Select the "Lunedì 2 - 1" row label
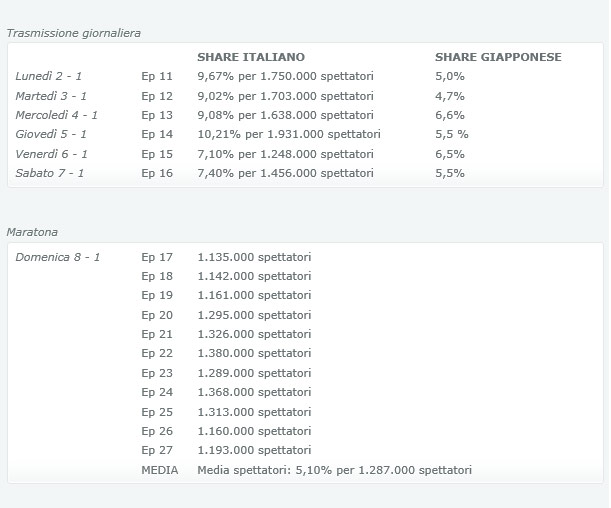The height and width of the screenshot is (508, 611). tap(51, 76)
